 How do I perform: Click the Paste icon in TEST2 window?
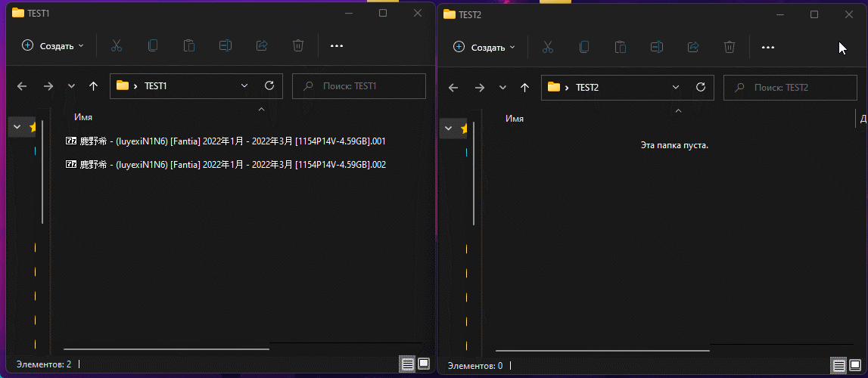(x=621, y=47)
